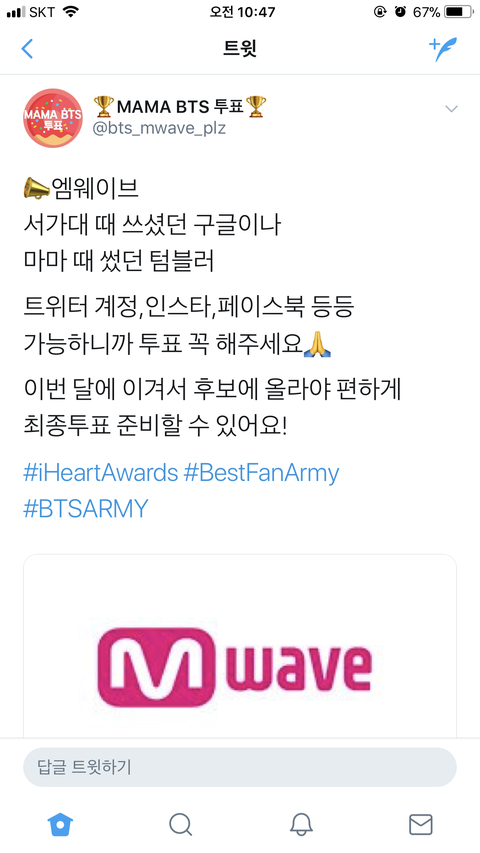
Task: Tap the @bts_mwave_plz handle
Action: point(159,128)
